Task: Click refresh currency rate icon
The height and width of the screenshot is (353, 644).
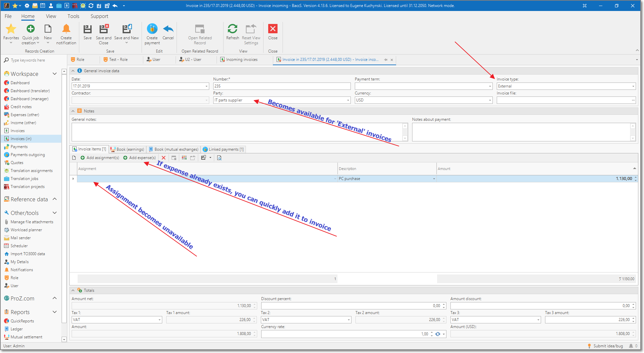Action: (x=438, y=334)
